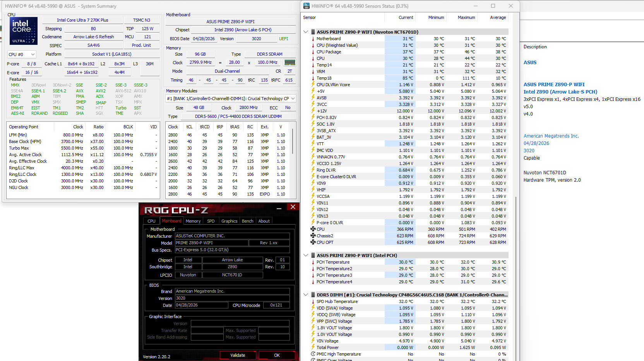
Task: Collapse the Nuvoton NCT6701D sensor group
Action: pos(306,32)
